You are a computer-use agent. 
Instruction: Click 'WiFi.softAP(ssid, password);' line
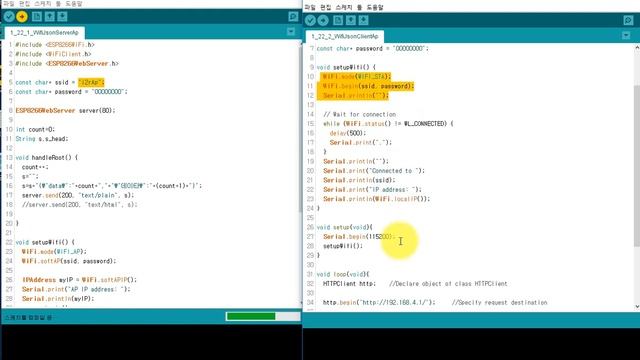pyautogui.click(x=69, y=261)
